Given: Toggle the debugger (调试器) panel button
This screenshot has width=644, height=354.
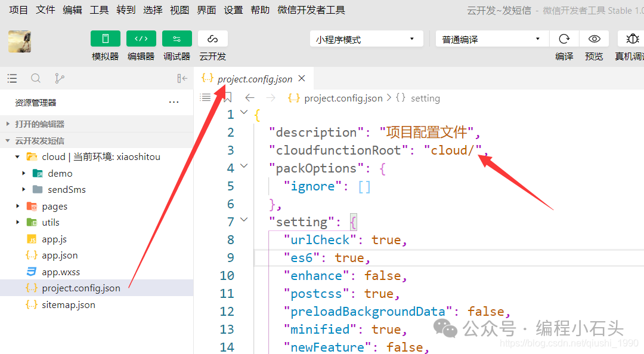Looking at the screenshot, I should pos(177,39).
